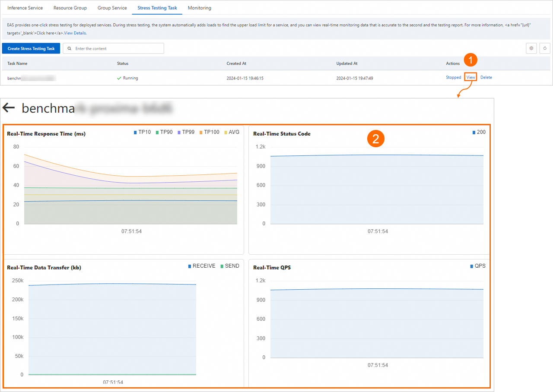This screenshot has width=553, height=392.
Task: Open the Inference Service tab
Action: click(x=25, y=8)
